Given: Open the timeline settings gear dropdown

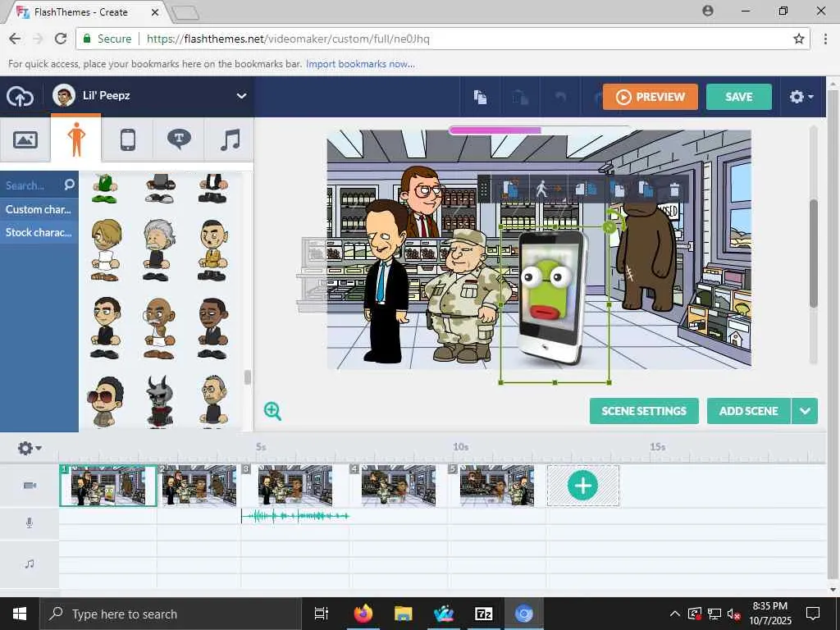Looking at the screenshot, I should [x=29, y=448].
